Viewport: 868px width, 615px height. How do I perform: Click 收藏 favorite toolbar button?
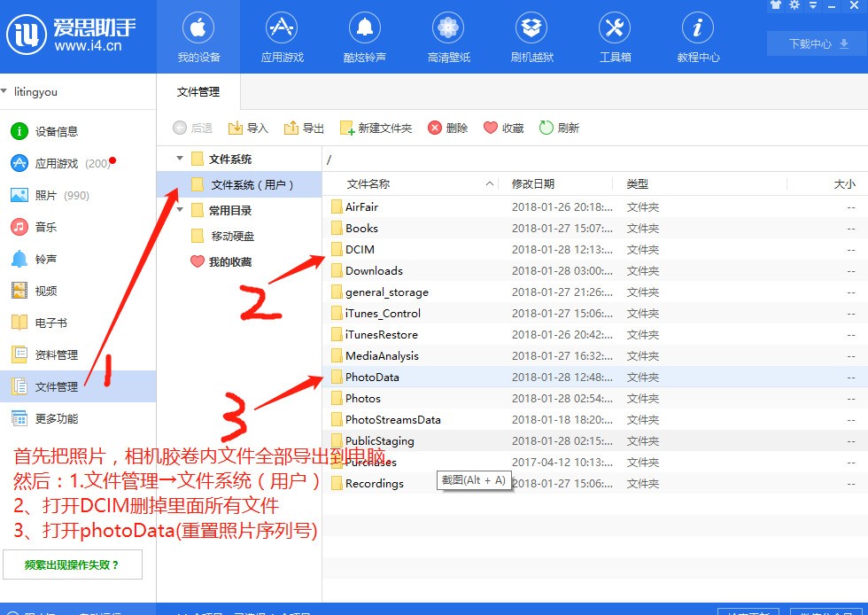504,128
